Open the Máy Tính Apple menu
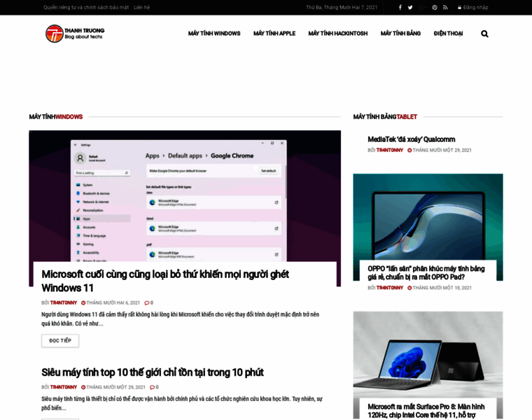Image resolution: width=532 pixels, height=420 pixels. (274, 33)
